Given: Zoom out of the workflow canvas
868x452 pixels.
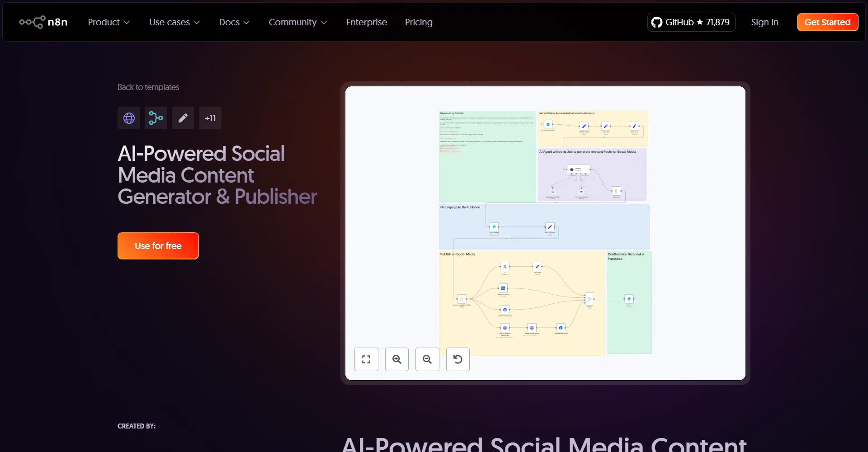Looking at the screenshot, I should 427,359.
